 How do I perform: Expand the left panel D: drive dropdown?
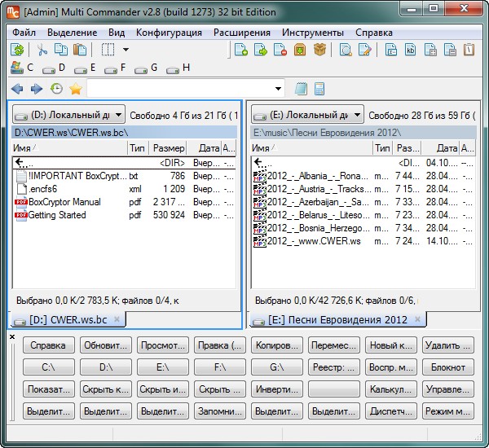[119, 115]
